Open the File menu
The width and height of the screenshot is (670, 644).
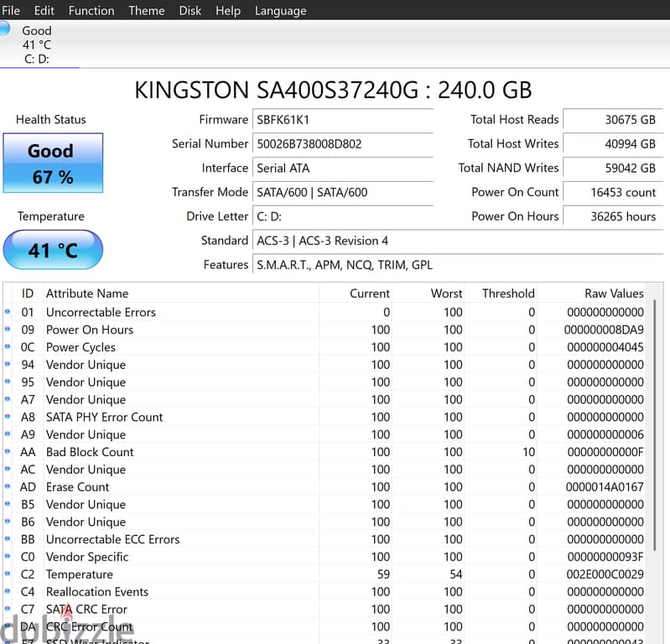(x=11, y=10)
